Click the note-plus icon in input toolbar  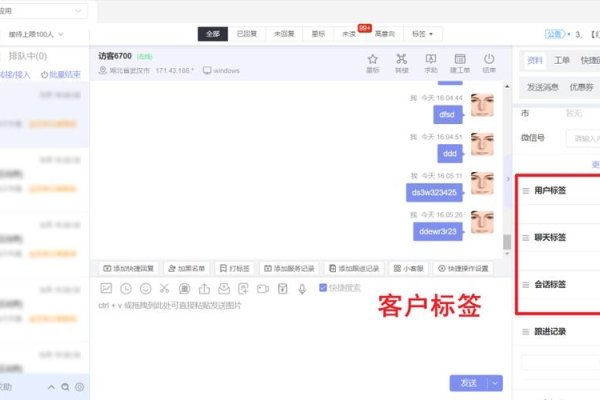coord(243,288)
